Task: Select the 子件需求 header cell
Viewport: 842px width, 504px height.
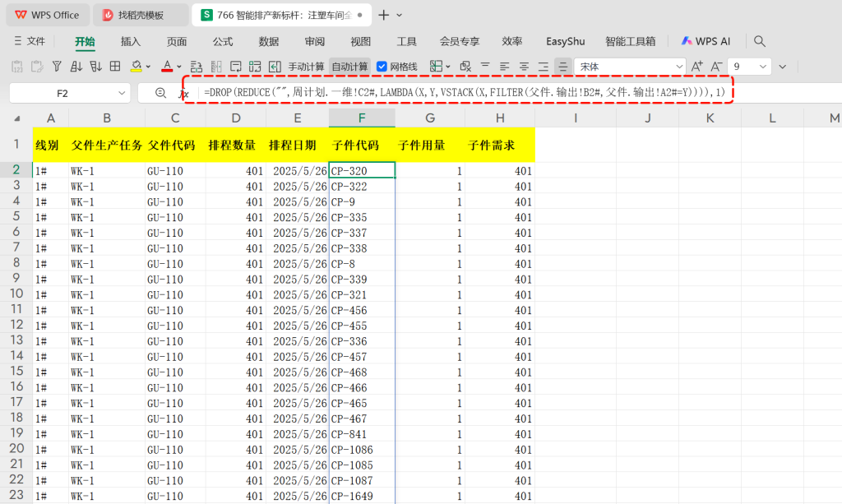Action: coord(499,145)
